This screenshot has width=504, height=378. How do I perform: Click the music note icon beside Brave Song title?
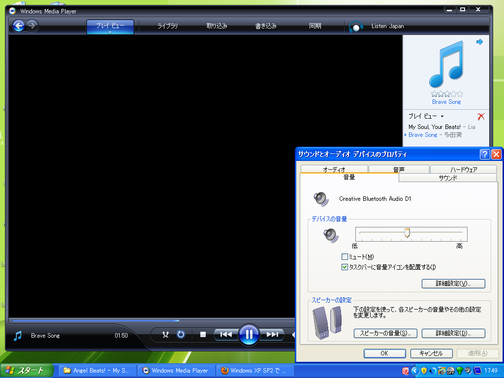pos(18,336)
